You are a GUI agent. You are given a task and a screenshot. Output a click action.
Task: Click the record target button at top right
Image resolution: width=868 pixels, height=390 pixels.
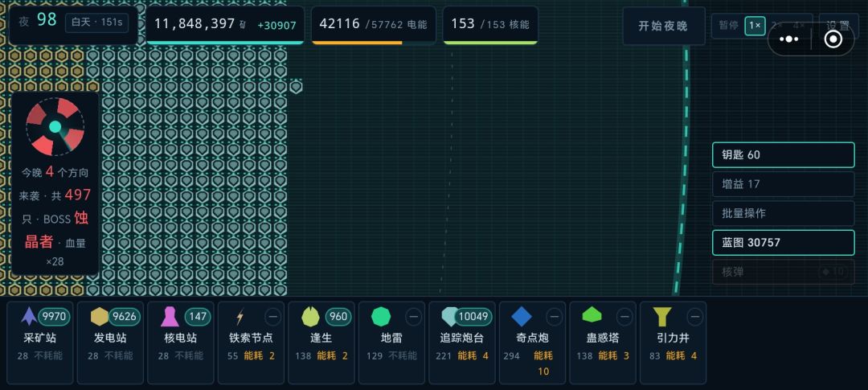(833, 39)
